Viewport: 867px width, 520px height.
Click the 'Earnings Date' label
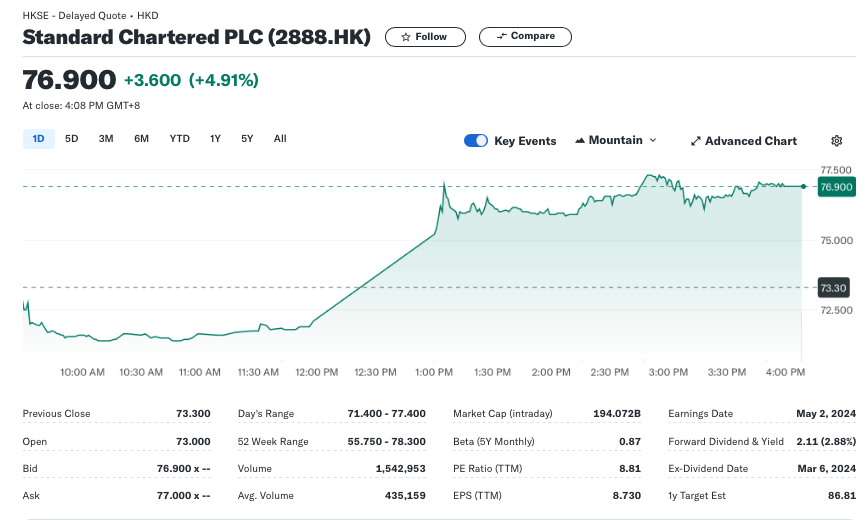point(700,414)
